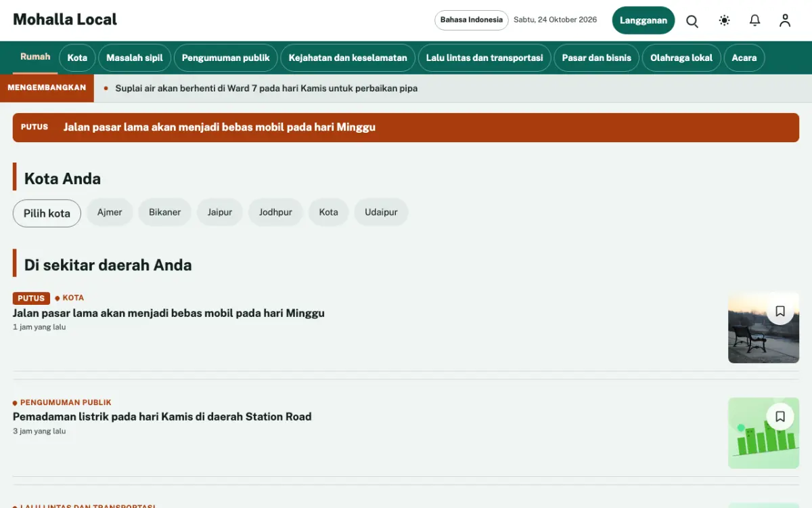
Task: Choose the Ajmer city chip
Action: [110, 213]
